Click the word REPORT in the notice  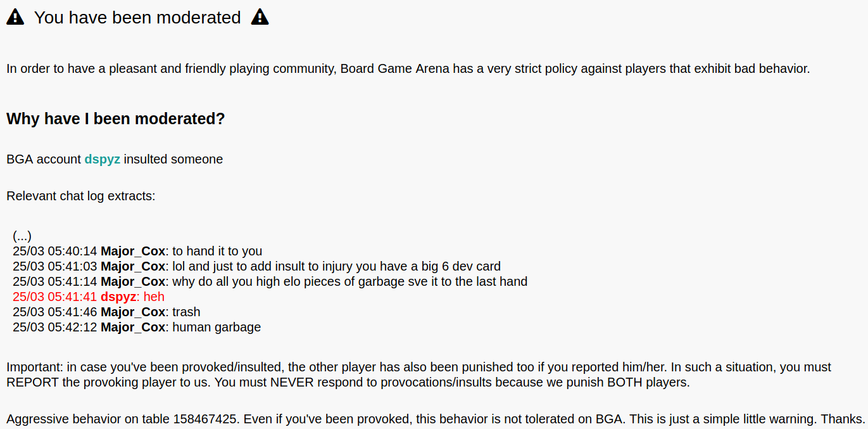(29, 382)
